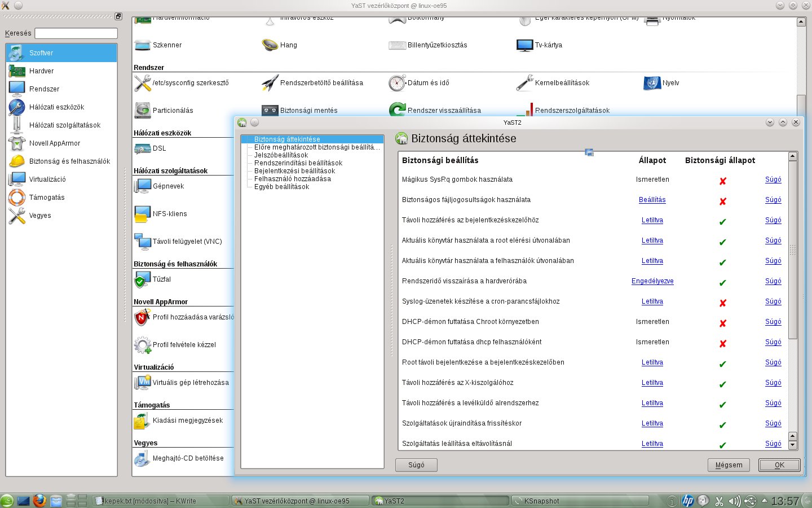Open the openSUSE start menu button
The height and width of the screenshot is (508, 812).
pyautogui.click(x=7, y=501)
